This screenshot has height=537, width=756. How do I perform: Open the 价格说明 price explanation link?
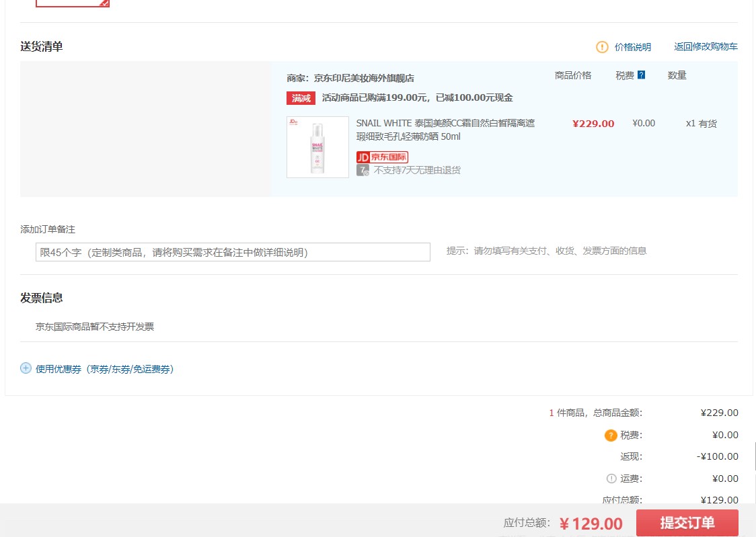point(632,47)
